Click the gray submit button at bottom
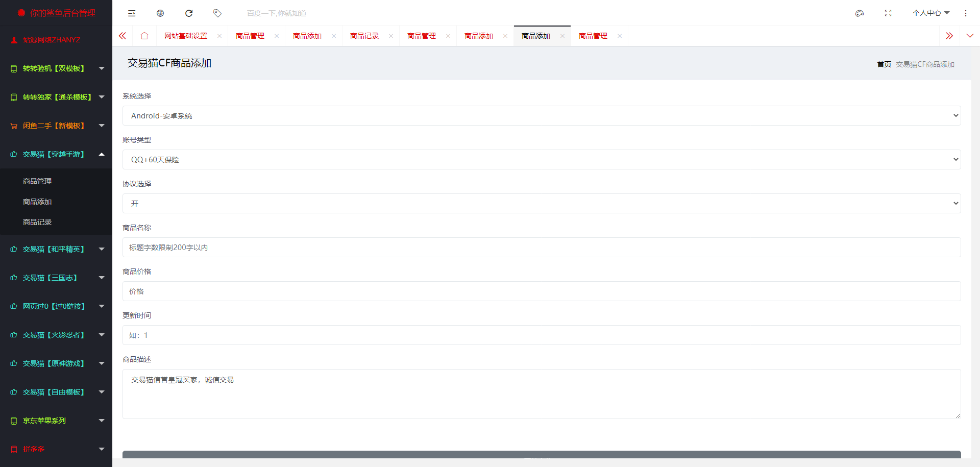The image size is (980, 467). pyautogui.click(x=542, y=455)
